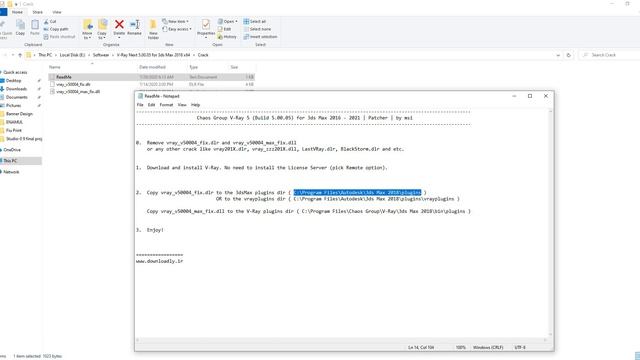The height and width of the screenshot is (360, 640).
Task: Open Desktop in the navigation pane
Action: point(13,80)
